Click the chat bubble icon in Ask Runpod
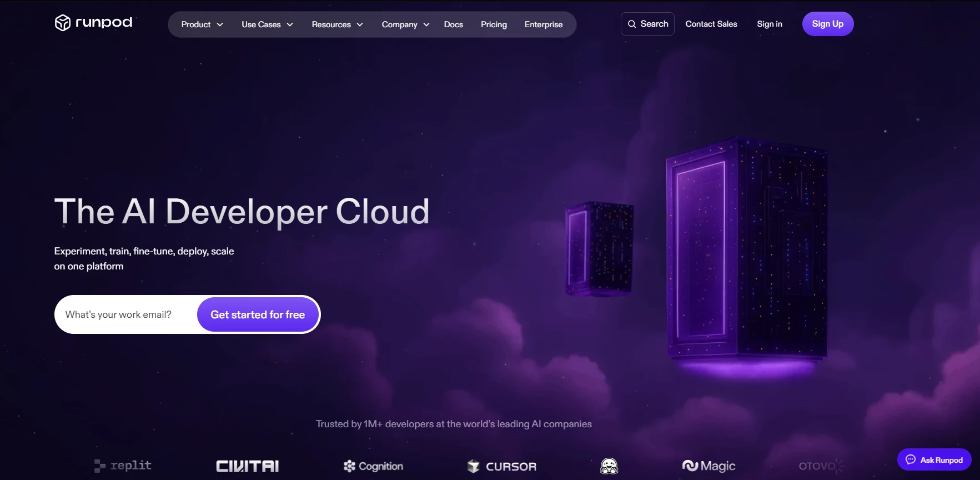The width and height of the screenshot is (980, 480). pos(911,459)
